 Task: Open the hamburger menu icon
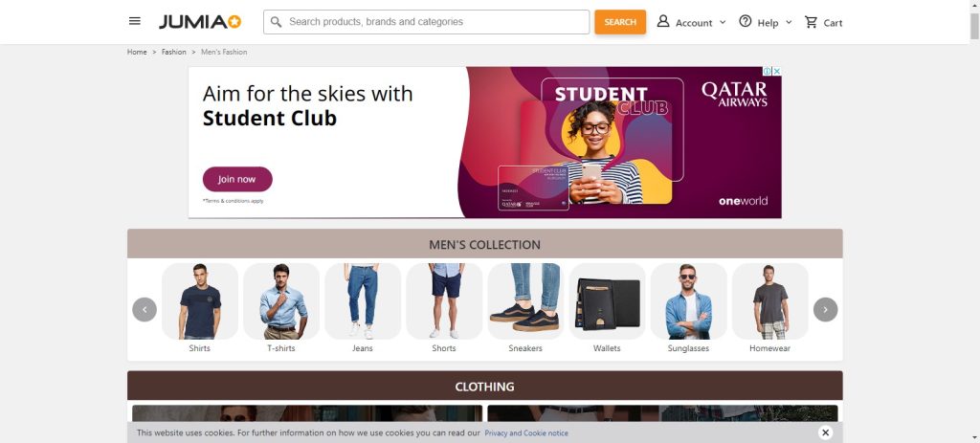click(134, 21)
